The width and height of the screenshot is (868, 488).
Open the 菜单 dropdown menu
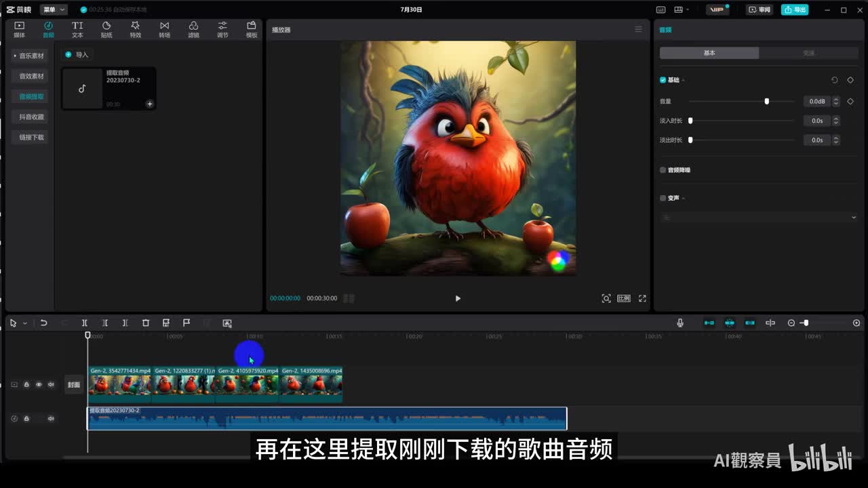pyautogui.click(x=54, y=9)
